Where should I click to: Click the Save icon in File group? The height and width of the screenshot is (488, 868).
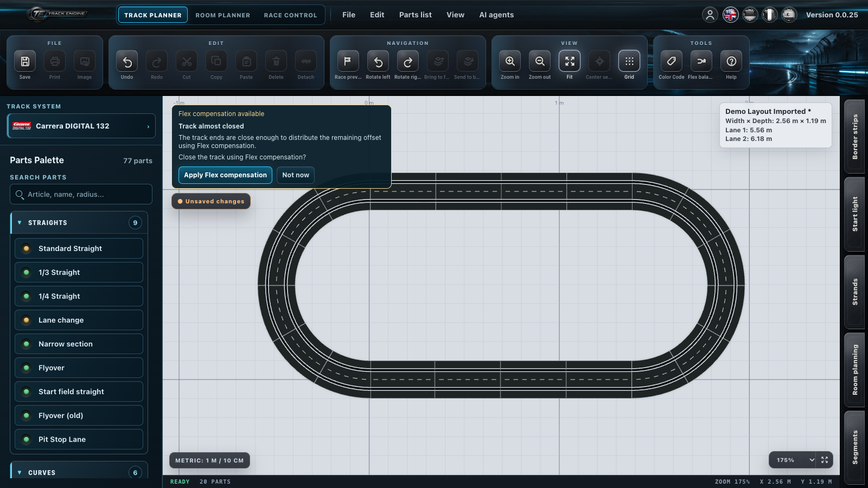click(x=25, y=61)
